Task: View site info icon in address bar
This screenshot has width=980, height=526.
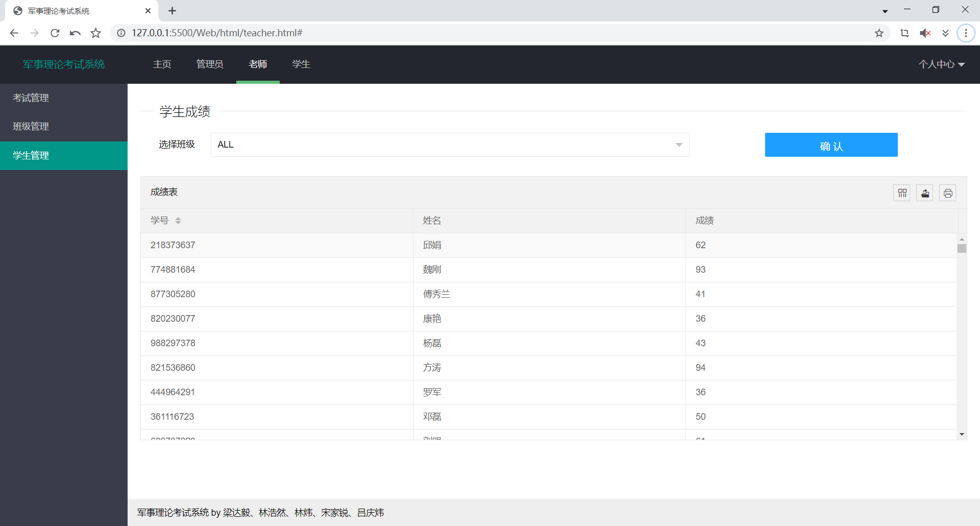Action: tap(121, 33)
